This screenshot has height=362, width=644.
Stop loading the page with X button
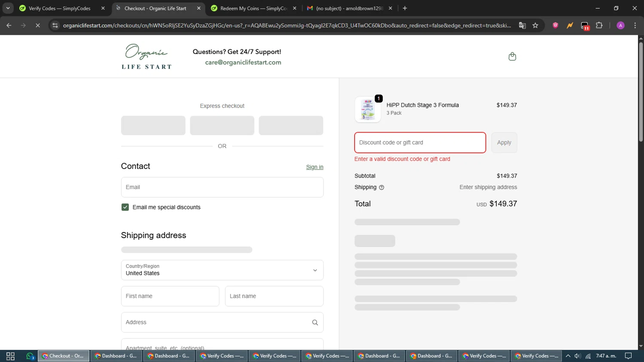(x=38, y=26)
